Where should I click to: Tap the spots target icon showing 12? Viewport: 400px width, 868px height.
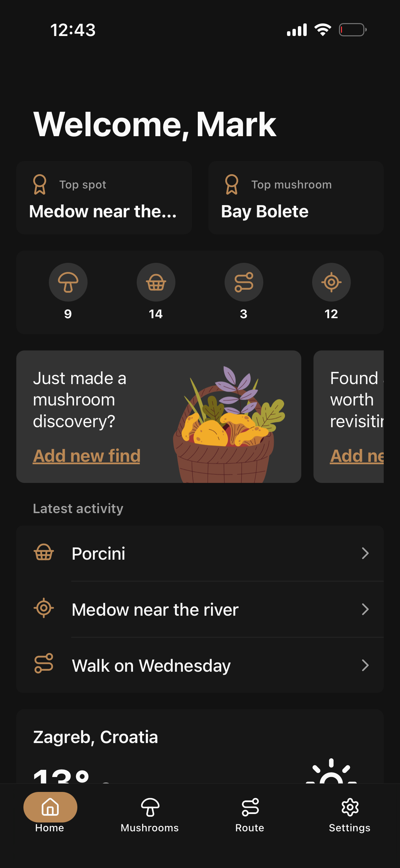click(x=331, y=282)
